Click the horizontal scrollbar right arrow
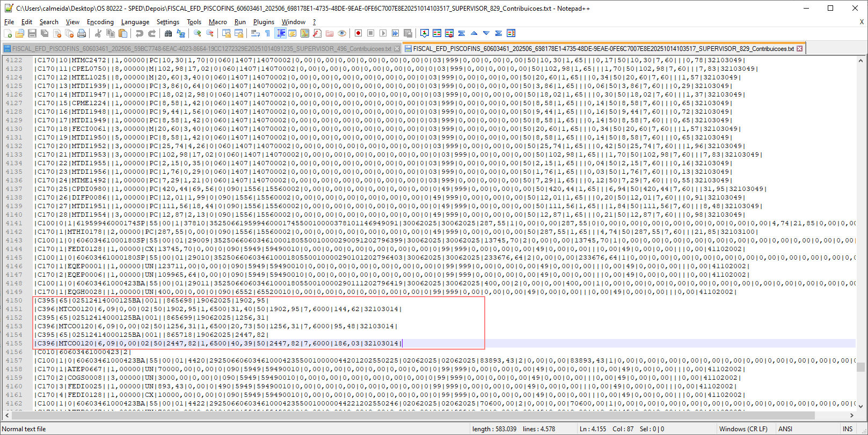Image resolution: width=868 pixels, height=435 pixels. pos(851,415)
